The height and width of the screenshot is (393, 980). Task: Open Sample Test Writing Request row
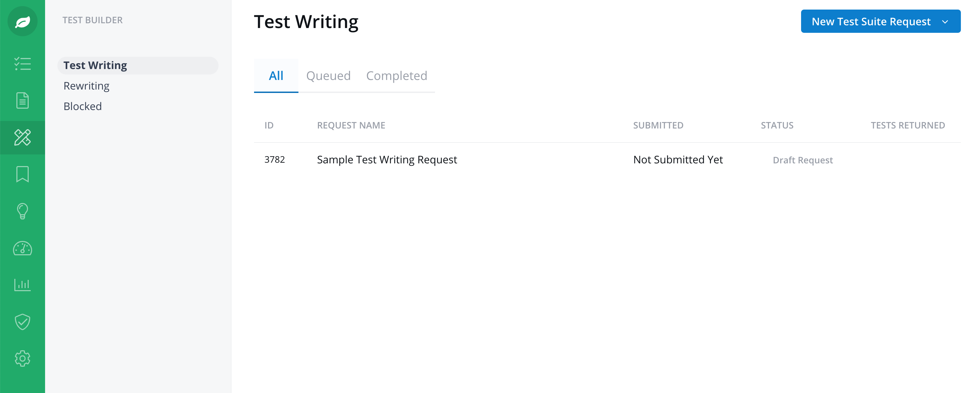tap(607, 160)
